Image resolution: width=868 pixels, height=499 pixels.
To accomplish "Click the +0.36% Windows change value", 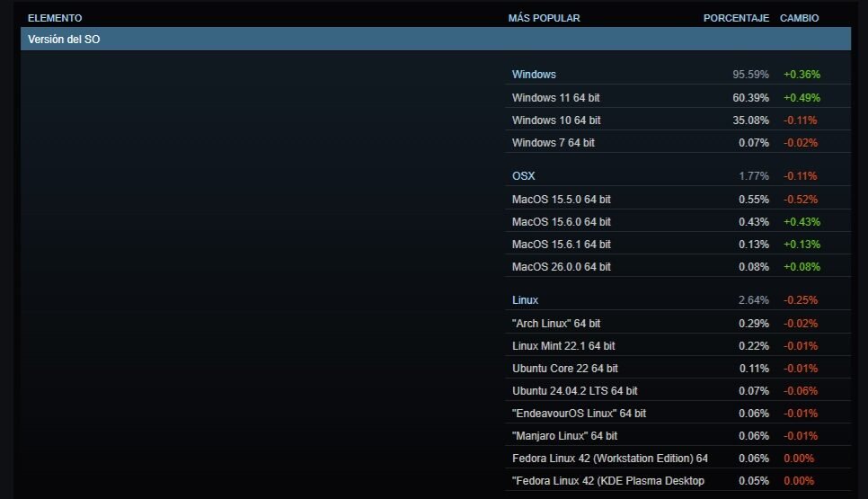I will (802, 75).
